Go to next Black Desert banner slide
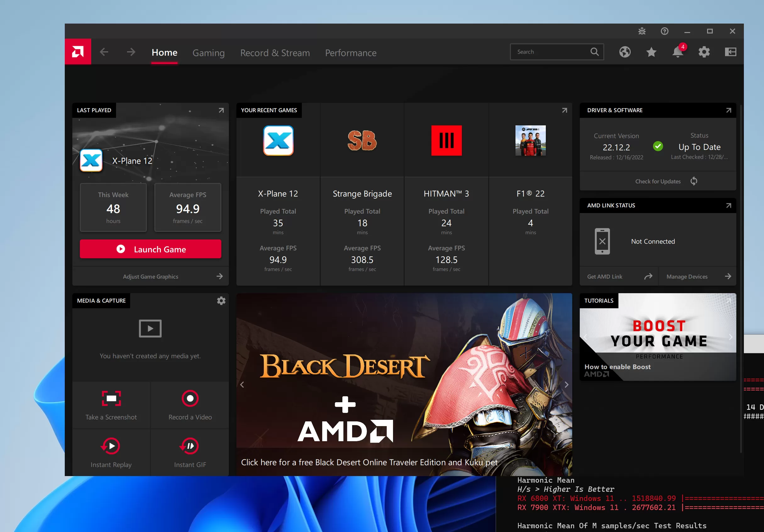 566,385
